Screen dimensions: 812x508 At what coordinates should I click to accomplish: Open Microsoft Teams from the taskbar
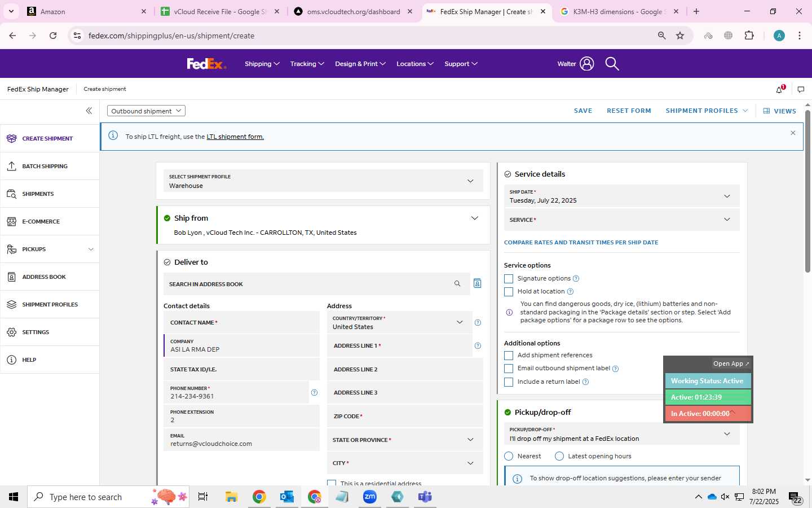(x=425, y=497)
